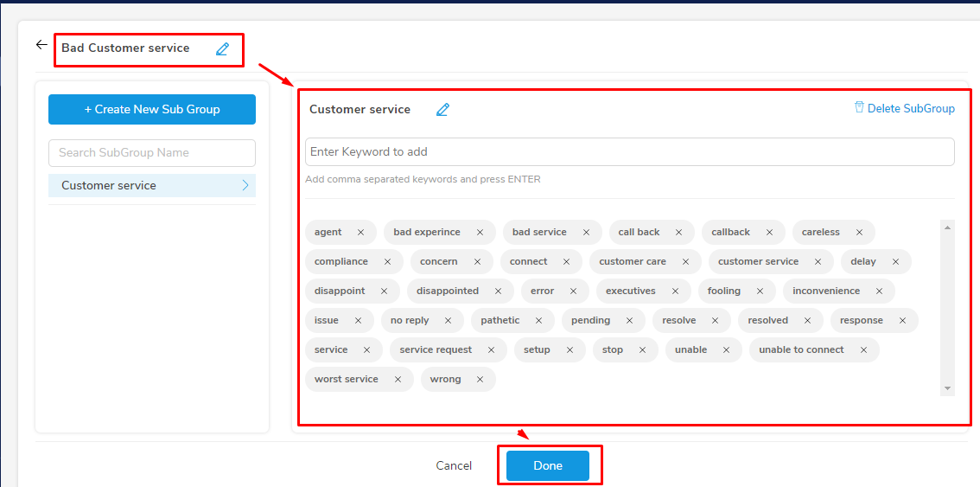Click the keyword list scroll-up arrow
This screenshot has width=980, height=487.
947,227
